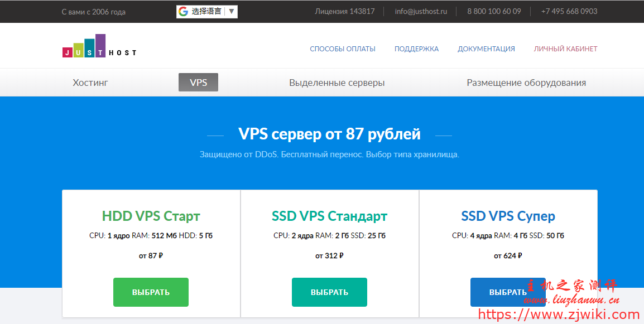Click phone number 8 800 100 60 09
The image size is (644, 324).
494,11
